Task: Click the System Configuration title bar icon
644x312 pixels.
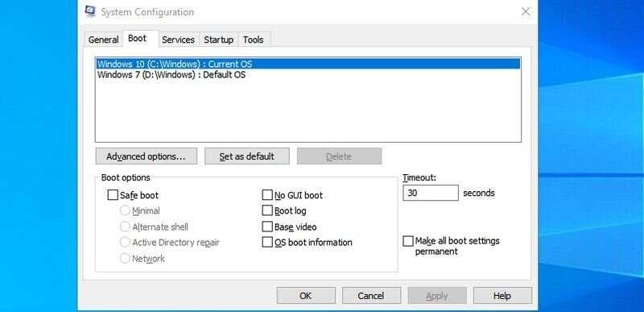Action: [90, 11]
